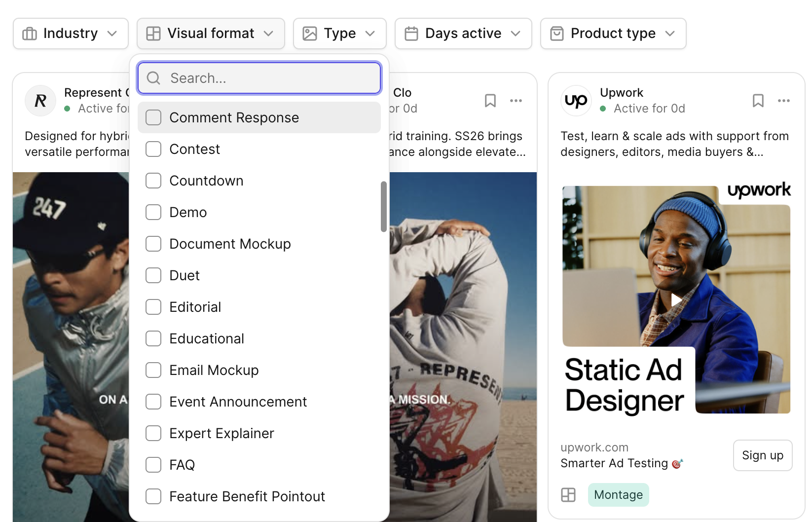Viewport: 812px width, 522px height.
Task: Click the Type chevron arrow
Action: [370, 34]
